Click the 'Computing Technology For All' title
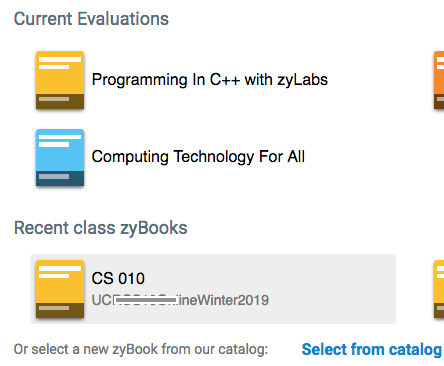The height and width of the screenshot is (366, 444). pyautogui.click(x=198, y=157)
